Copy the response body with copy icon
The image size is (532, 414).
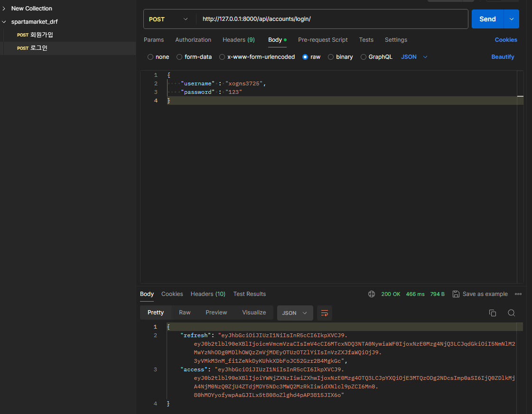click(x=492, y=313)
